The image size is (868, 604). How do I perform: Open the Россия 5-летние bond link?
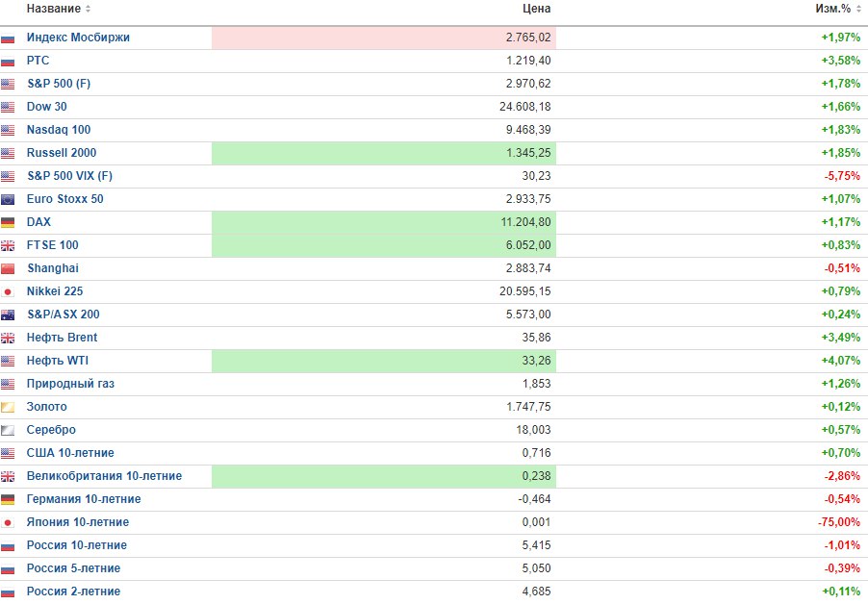[73, 568]
